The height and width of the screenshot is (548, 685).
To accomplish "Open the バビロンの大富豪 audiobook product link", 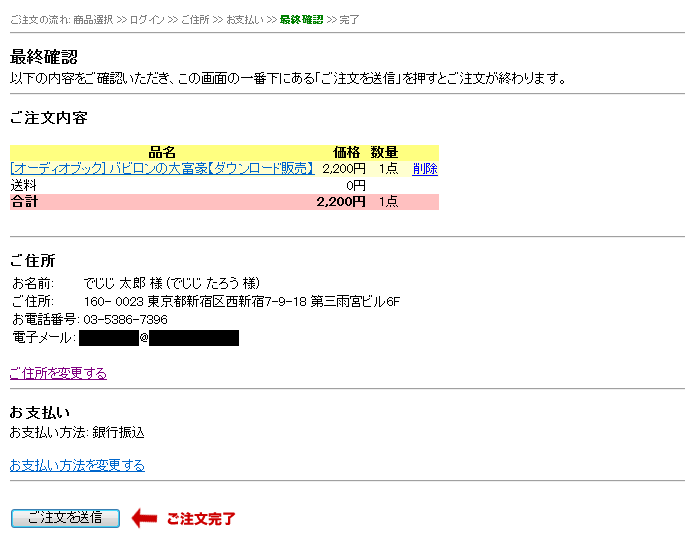I will click(162, 169).
